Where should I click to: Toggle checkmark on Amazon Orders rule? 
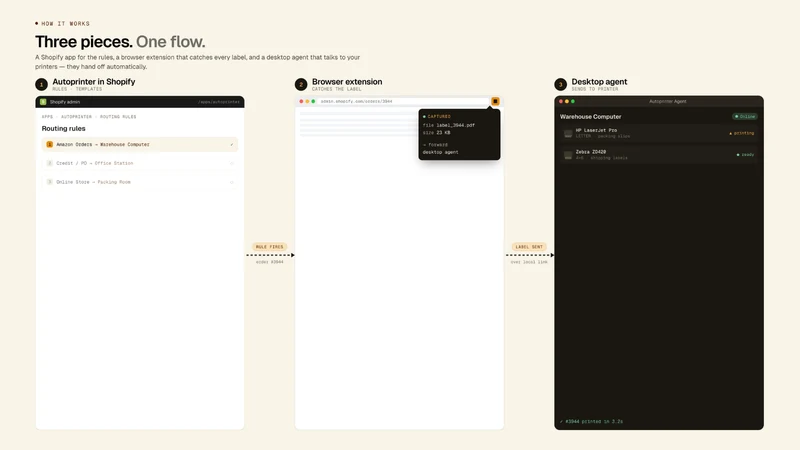(232, 144)
